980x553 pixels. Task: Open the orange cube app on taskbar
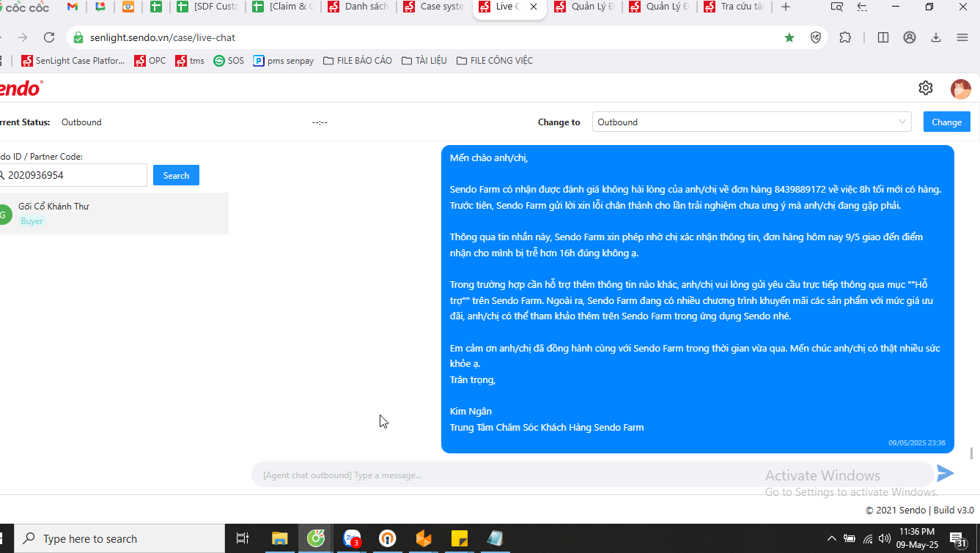coord(424,538)
